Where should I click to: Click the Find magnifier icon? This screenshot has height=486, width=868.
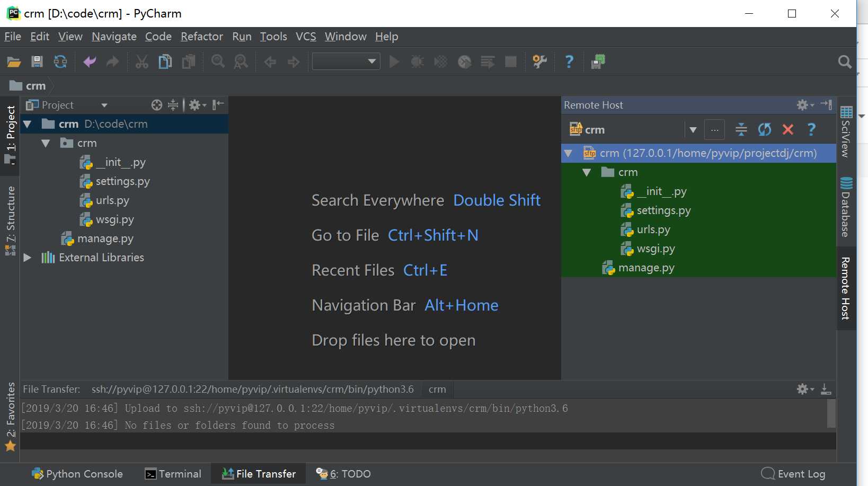(218, 62)
